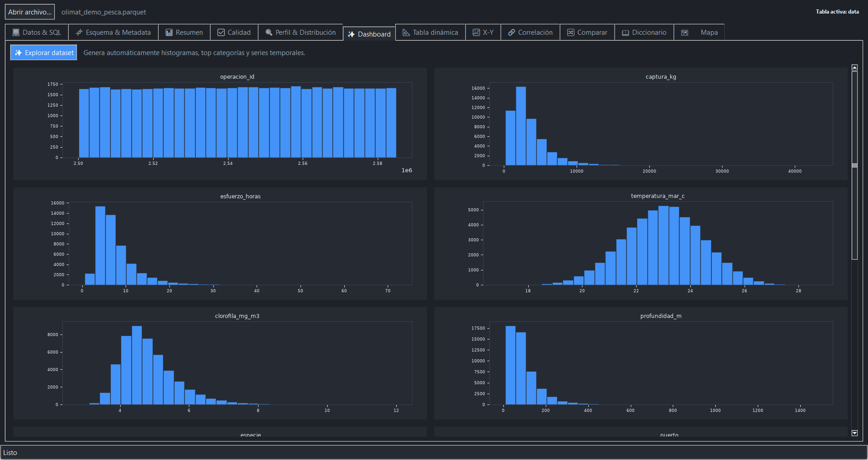Switch to the Calidad tab
Image resolution: width=868 pixels, height=460 pixels.
pos(234,33)
